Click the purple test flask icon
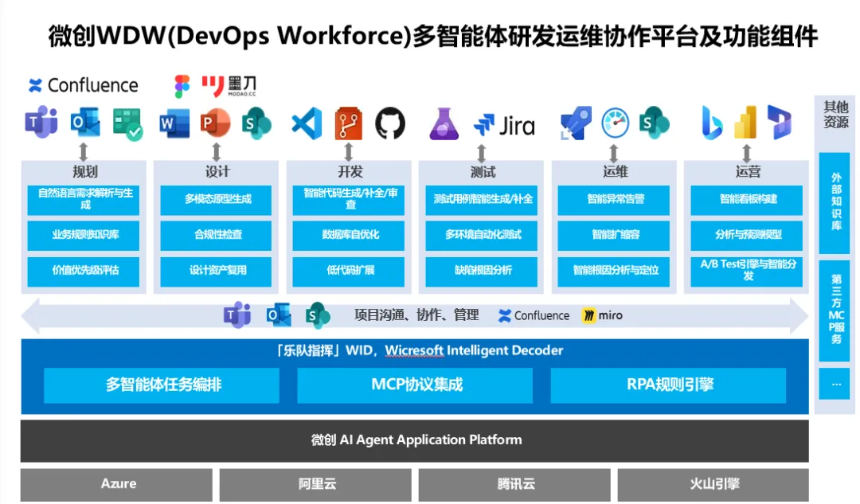The image size is (860, 504). (444, 123)
